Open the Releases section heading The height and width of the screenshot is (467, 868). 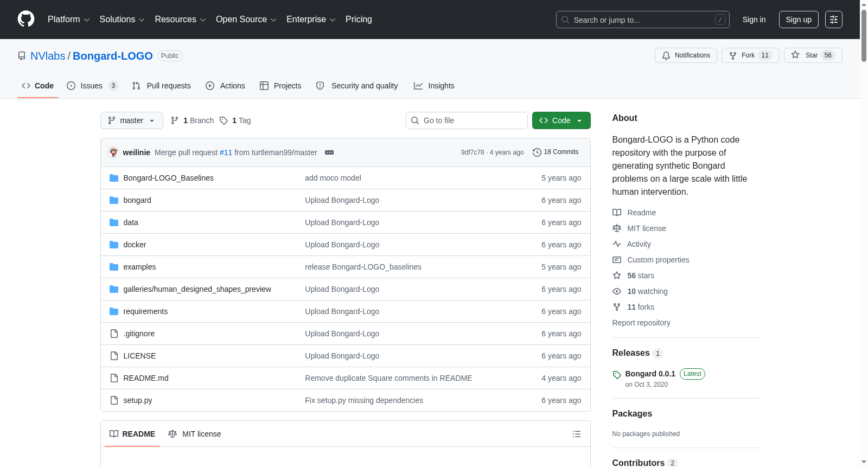[631, 353]
